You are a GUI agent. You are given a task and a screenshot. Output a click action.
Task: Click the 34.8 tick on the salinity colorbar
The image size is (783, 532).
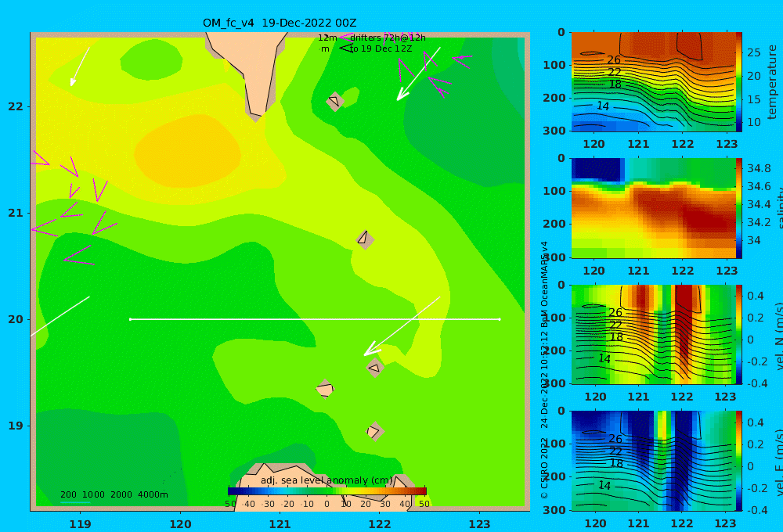[x=759, y=168]
